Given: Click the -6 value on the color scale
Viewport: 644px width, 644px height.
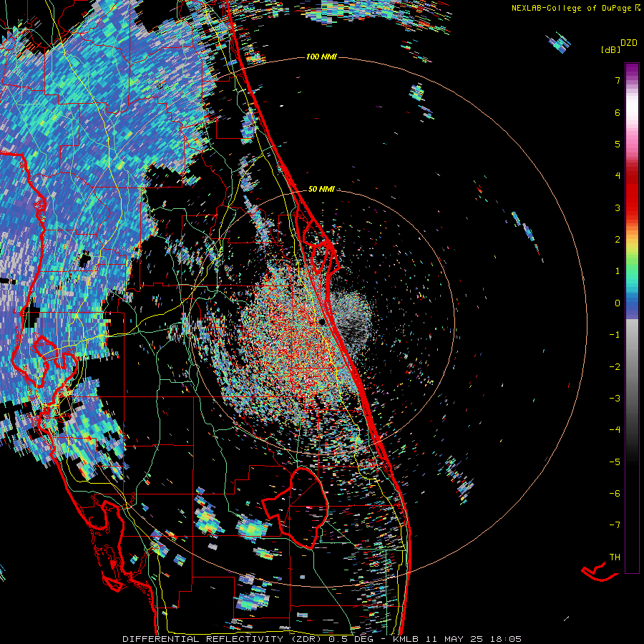Looking at the screenshot, I should [615, 493].
